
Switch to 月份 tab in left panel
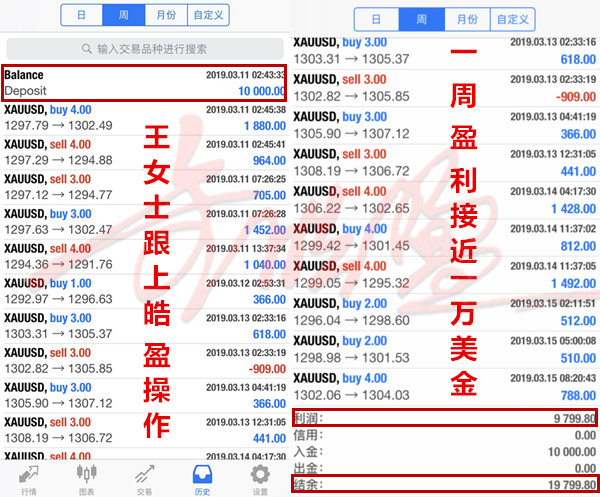pyautogui.click(x=163, y=15)
